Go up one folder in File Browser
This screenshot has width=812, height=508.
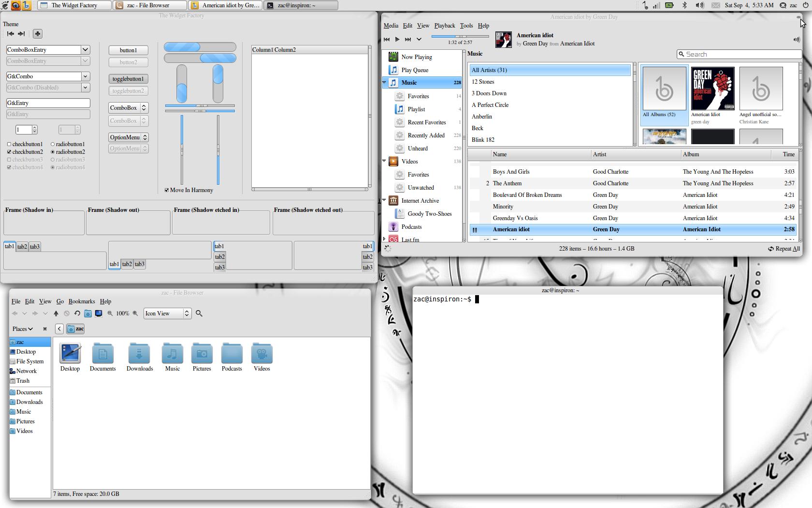pyautogui.click(x=56, y=314)
